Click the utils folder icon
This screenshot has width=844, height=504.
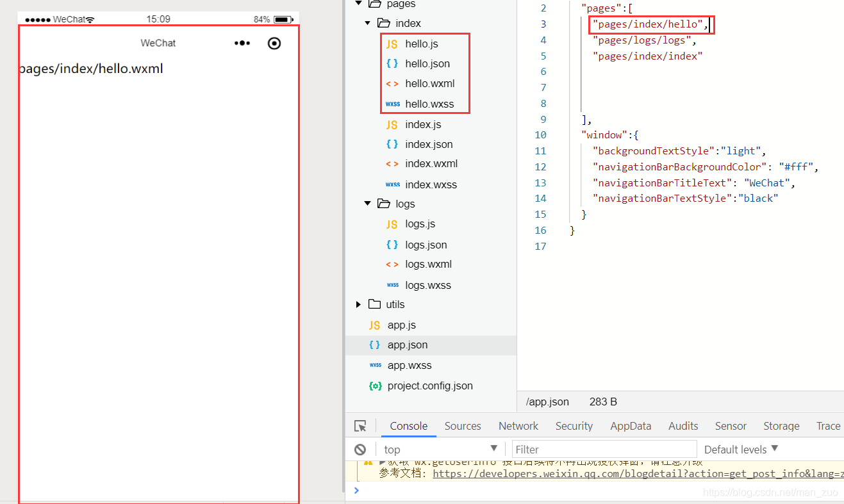[x=374, y=304]
